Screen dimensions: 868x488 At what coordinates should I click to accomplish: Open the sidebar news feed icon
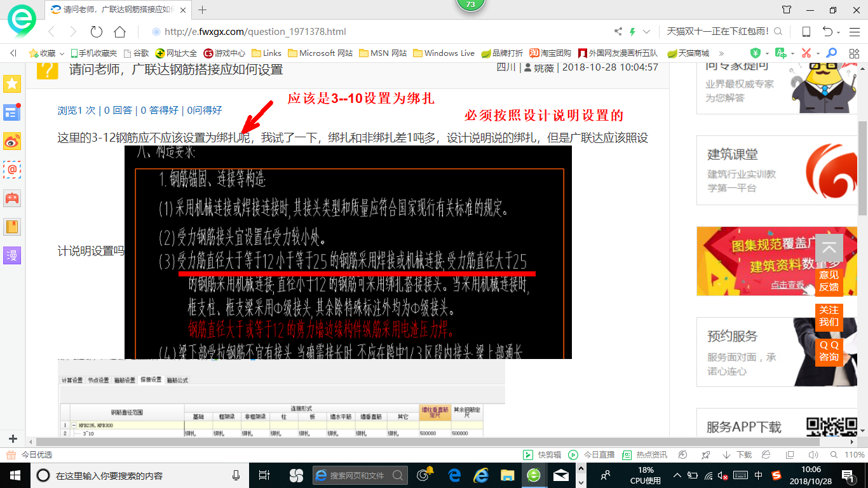tap(12, 112)
